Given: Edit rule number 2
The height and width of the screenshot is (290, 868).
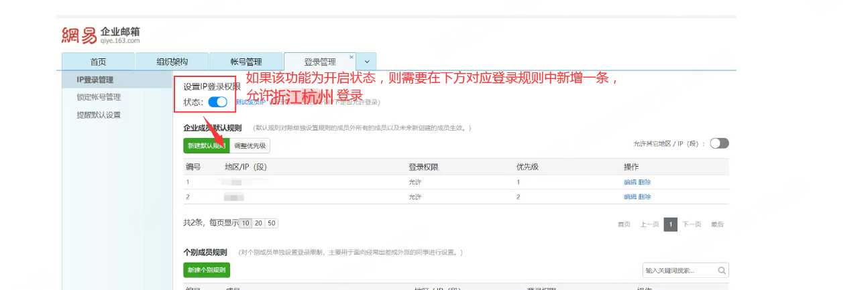Looking at the screenshot, I should (630, 197).
